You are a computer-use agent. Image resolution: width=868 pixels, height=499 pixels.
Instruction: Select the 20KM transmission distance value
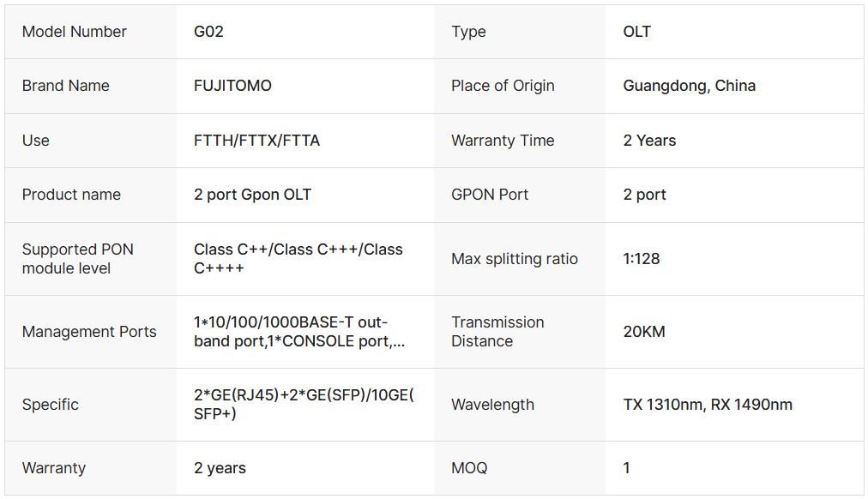(x=644, y=332)
